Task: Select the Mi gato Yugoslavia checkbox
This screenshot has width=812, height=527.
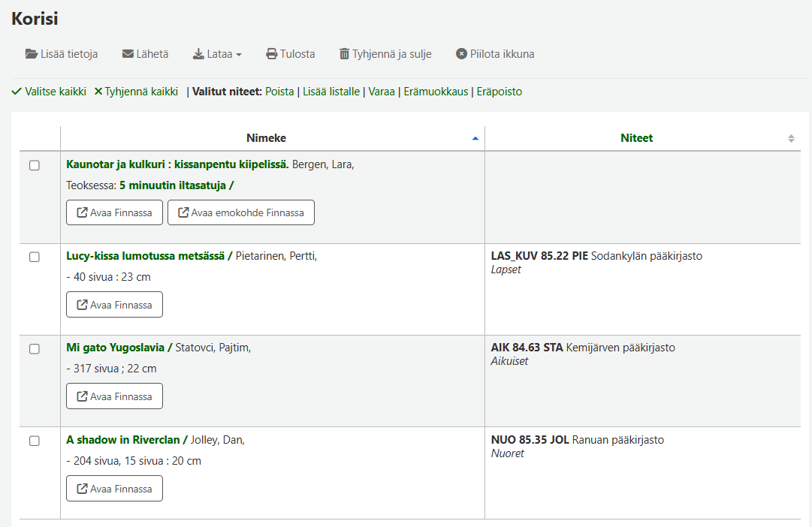Action: pyautogui.click(x=35, y=349)
